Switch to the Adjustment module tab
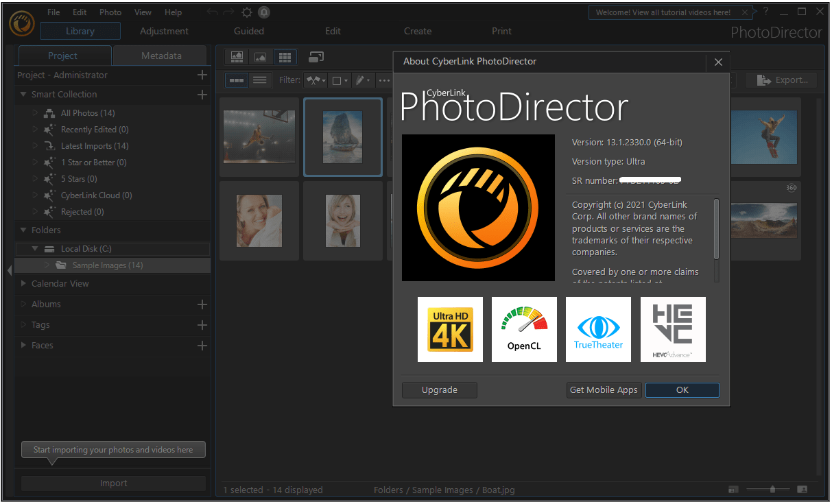832x504 pixels. (165, 31)
